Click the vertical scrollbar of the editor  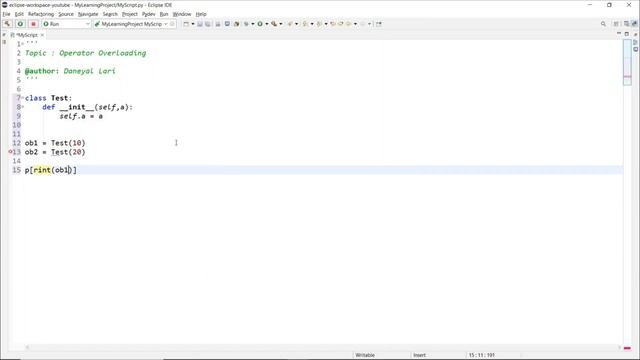pyautogui.click(x=627, y=62)
